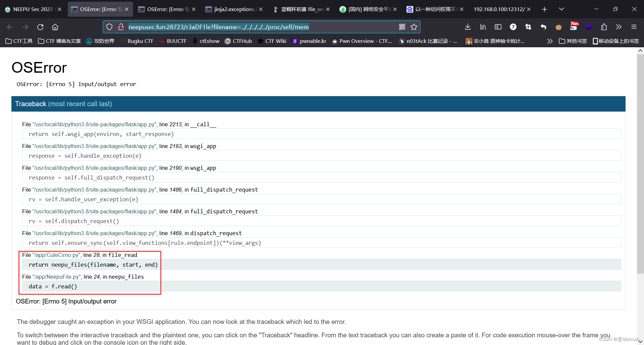Expand the bookmarks bar overflow chevron
The image size is (644, 345).
(550, 41)
